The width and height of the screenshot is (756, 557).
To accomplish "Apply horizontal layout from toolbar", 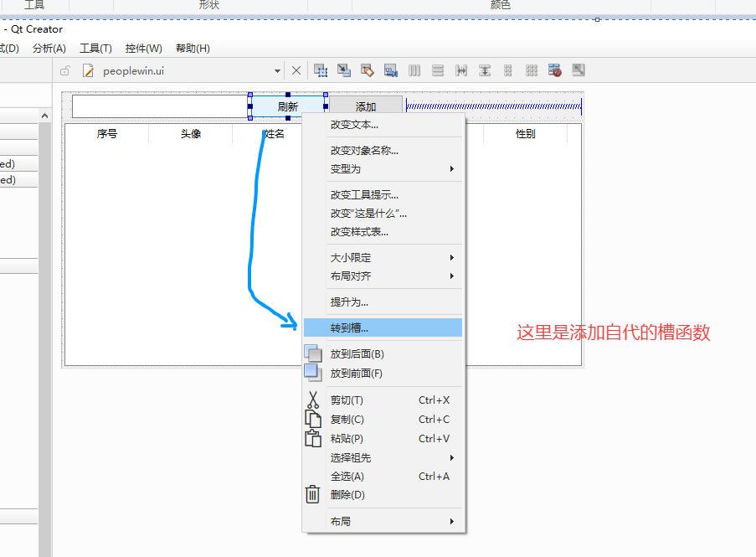I will pos(414,70).
